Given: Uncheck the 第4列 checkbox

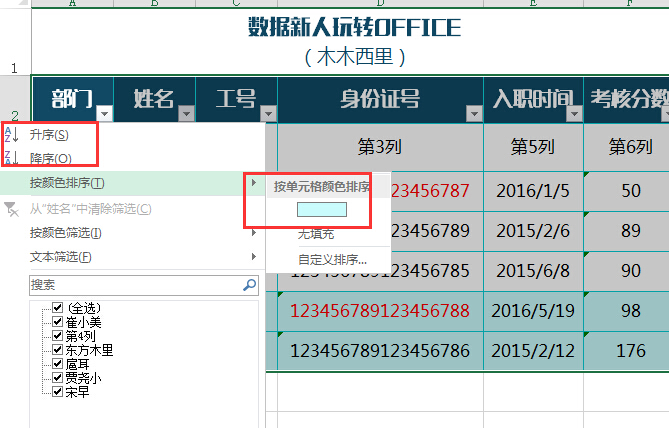Looking at the screenshot, I should pyautogui.click(x=58, y=335).
